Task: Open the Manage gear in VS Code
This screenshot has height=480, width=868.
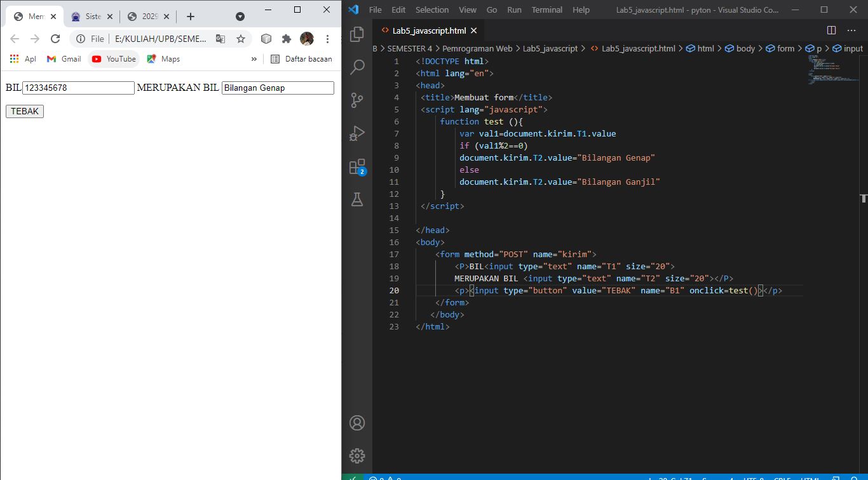Action: (356, 455)
